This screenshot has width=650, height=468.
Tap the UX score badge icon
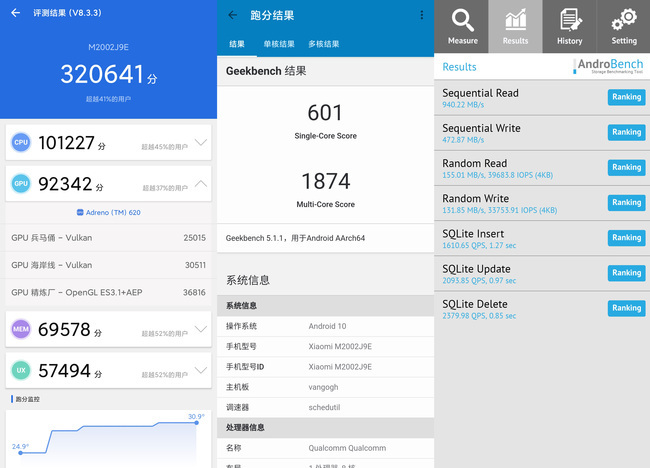tap(21, 371)
